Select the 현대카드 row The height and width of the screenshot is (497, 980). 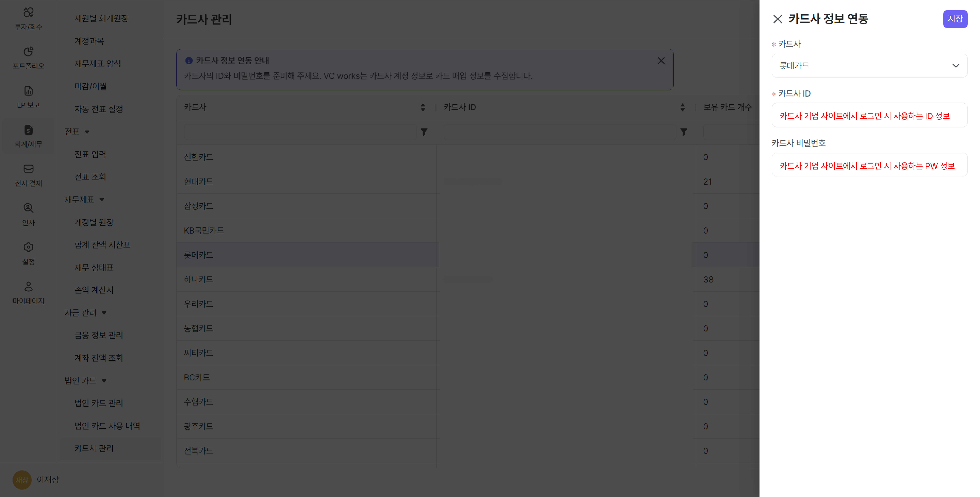(x=468, y=182)
